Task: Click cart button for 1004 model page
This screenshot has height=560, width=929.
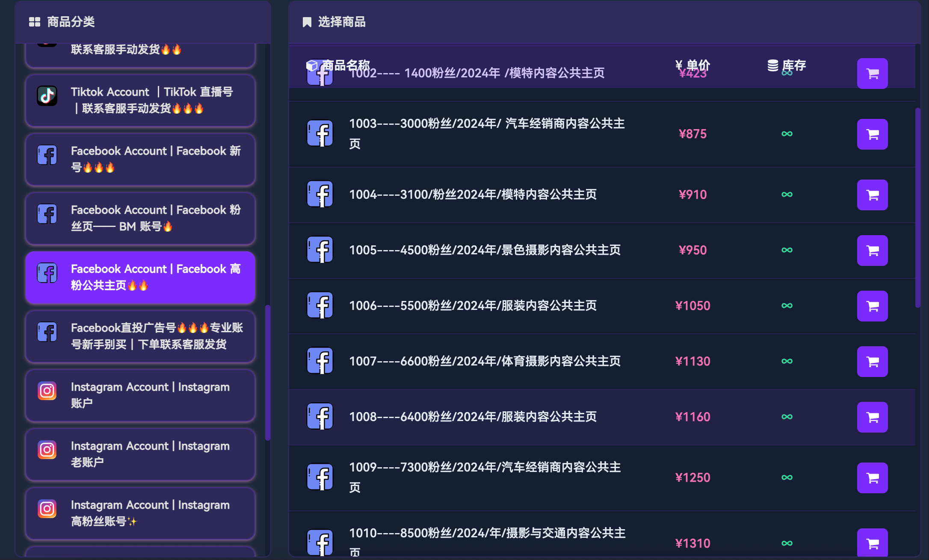Action: click(x=872, y=195)
